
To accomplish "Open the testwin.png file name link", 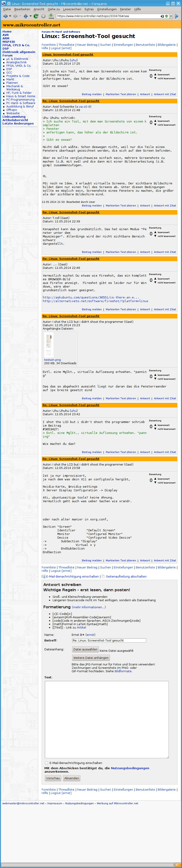I will click(52, 360).
